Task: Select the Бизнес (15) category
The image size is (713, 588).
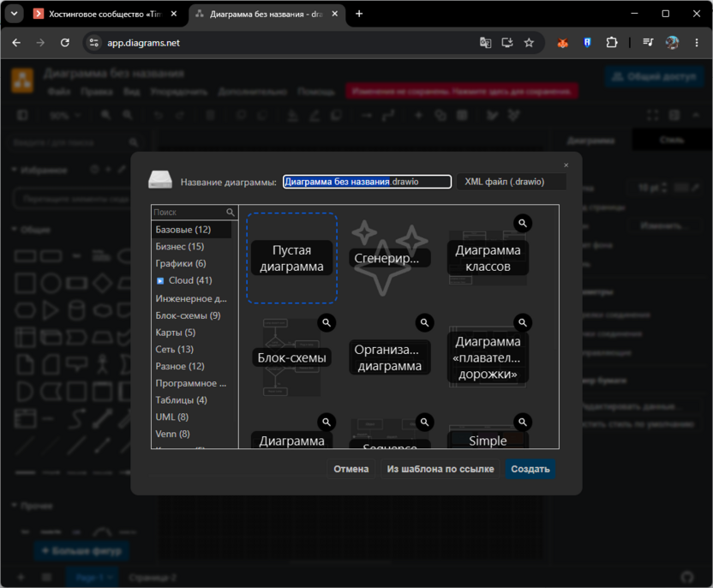Action: point(180,247)
